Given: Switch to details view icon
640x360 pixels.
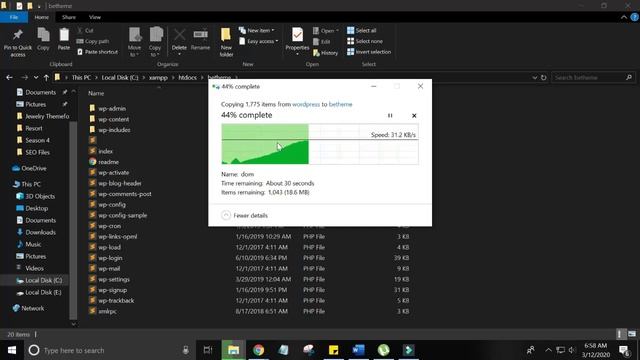Looking at the screenshot, I should (620, 334).
